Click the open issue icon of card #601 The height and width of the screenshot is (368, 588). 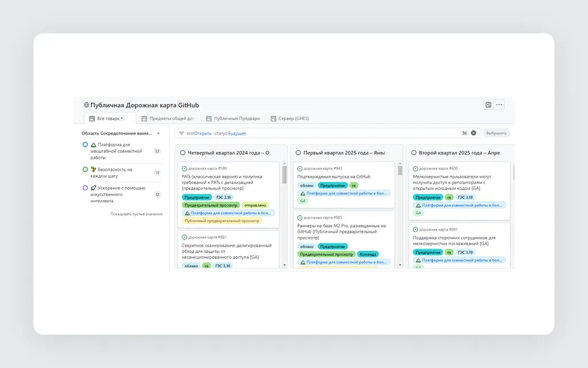(415, 229)
